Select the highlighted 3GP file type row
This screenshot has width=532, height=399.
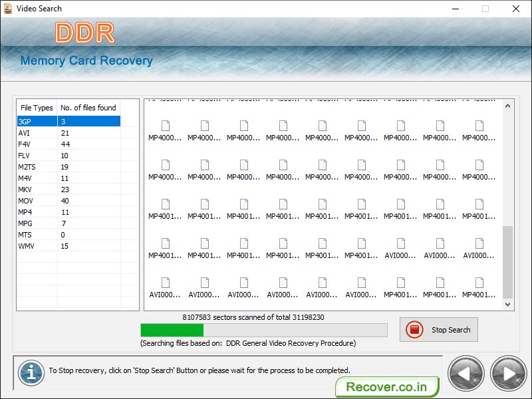tap(37, 121)
